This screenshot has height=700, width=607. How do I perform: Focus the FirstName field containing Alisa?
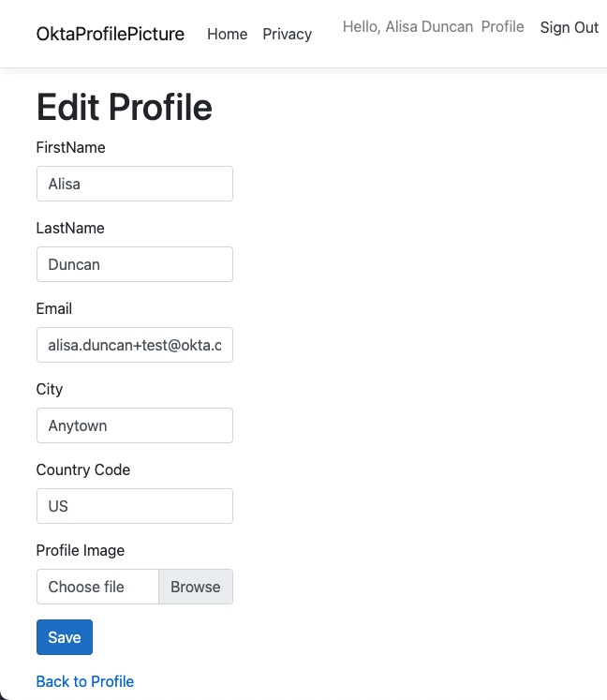pyautogui.click(x=134, y=184)
